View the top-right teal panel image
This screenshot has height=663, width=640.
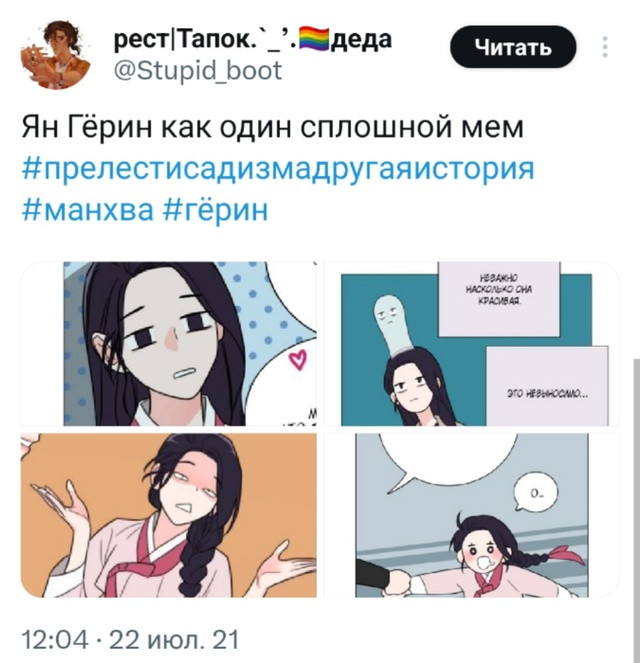pyautogui.click(x=471, y=343)
